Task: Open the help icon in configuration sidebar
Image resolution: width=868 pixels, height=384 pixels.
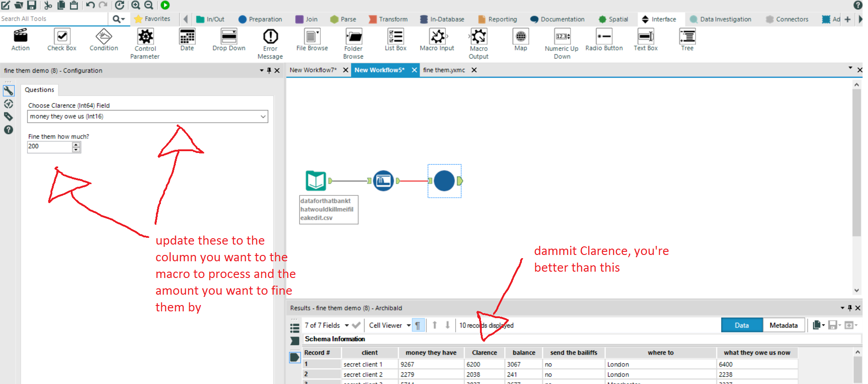Action: point(9,130)
